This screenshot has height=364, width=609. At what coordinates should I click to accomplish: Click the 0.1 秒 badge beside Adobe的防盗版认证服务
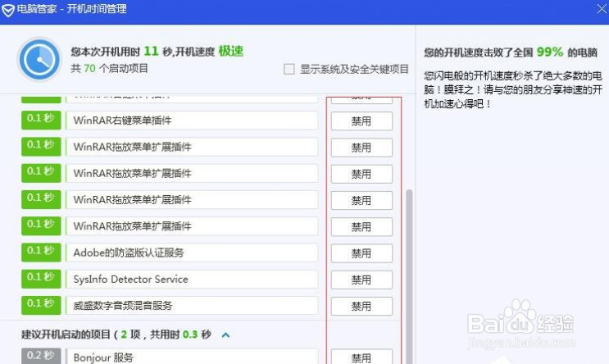point(41,253)
